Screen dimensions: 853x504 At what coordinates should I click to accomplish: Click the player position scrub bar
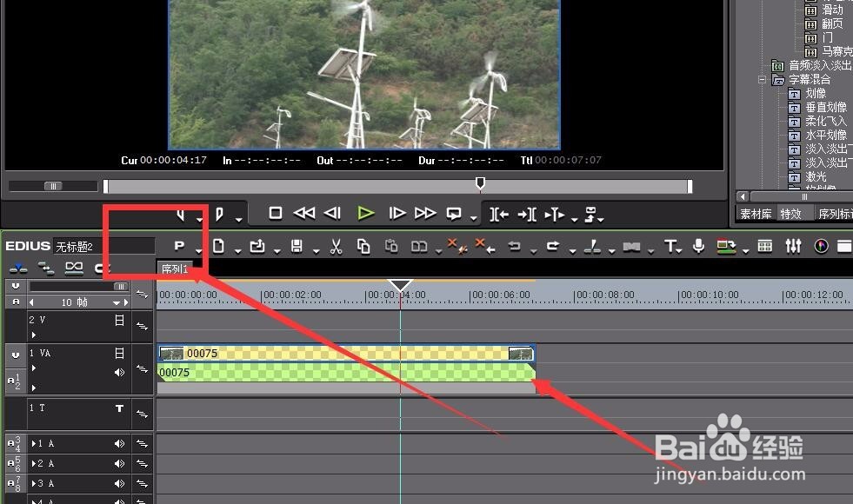(x=397, y=187)
